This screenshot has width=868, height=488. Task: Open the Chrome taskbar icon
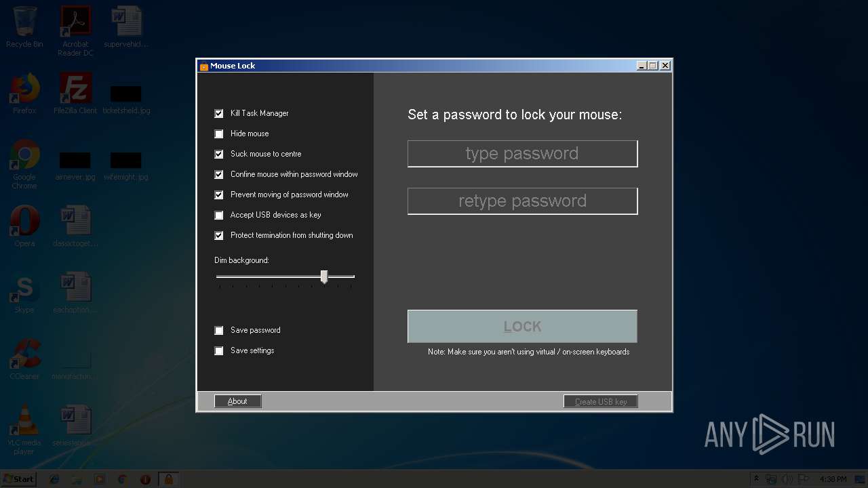click(x=122, y=479)
